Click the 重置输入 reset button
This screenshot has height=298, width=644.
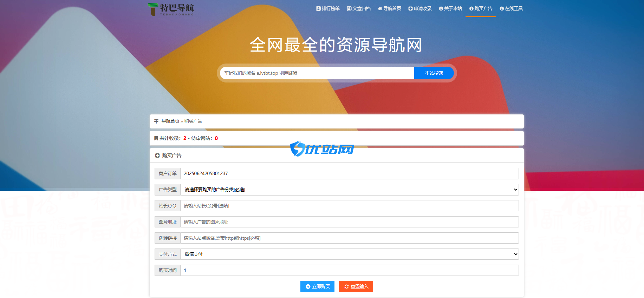click(356, 286)
